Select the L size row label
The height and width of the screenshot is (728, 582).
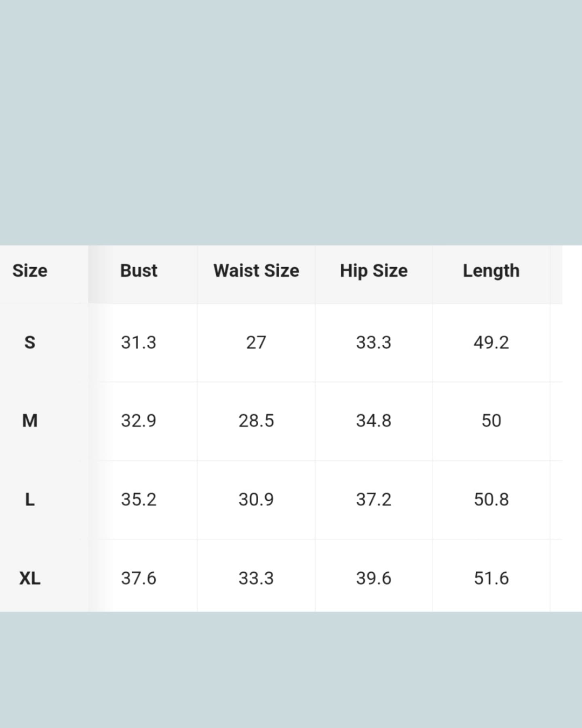click(30, 499)
